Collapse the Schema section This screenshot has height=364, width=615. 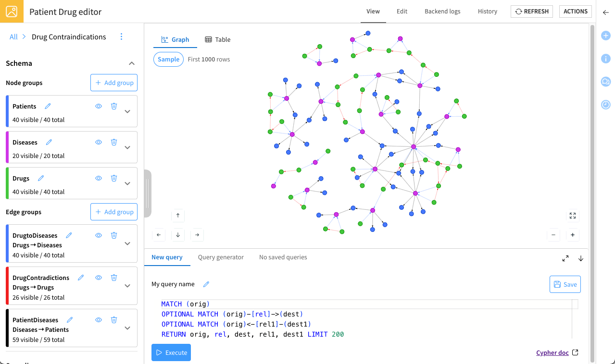132,63
